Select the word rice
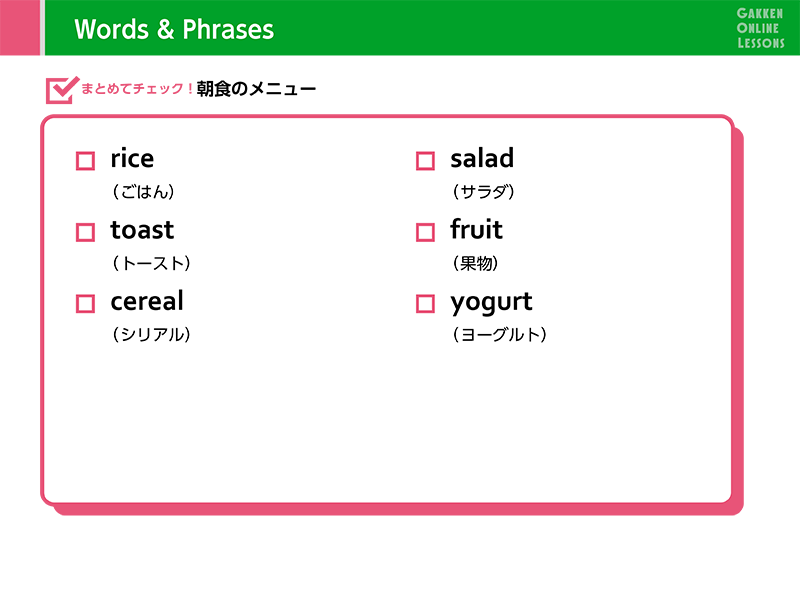This screenshot has height=600, width=800. tap(132, 158)
